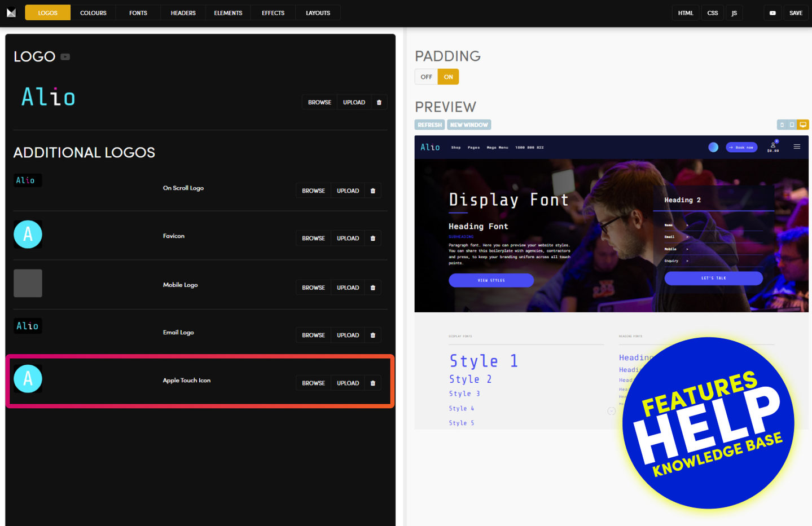This screenshot has width=812, height=526.
Task: Click the app logo in top-left corner
Action: pos(11,12)
